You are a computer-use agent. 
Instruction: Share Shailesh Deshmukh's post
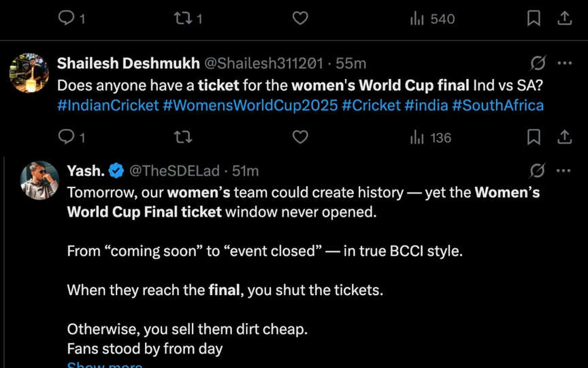pyautogui.click(x=564, y=138)
